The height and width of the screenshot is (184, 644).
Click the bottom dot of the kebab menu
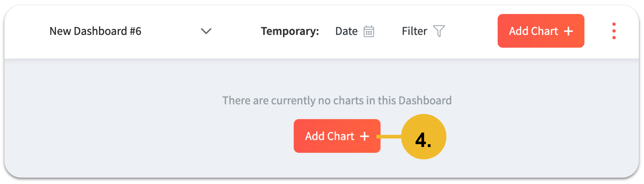(x=614, y=37)
